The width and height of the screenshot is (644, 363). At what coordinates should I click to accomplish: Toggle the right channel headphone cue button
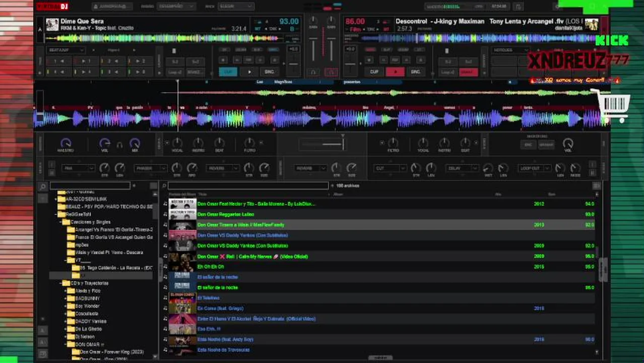point(331,72)
